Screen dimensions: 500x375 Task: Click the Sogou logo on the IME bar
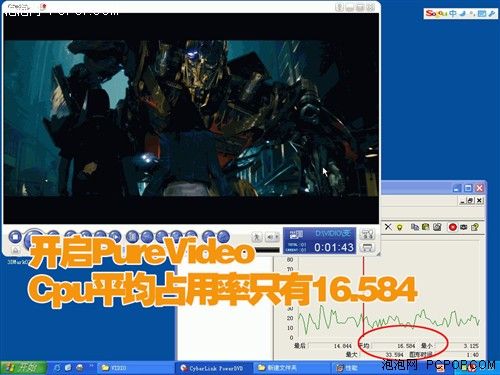coord(436,13)
